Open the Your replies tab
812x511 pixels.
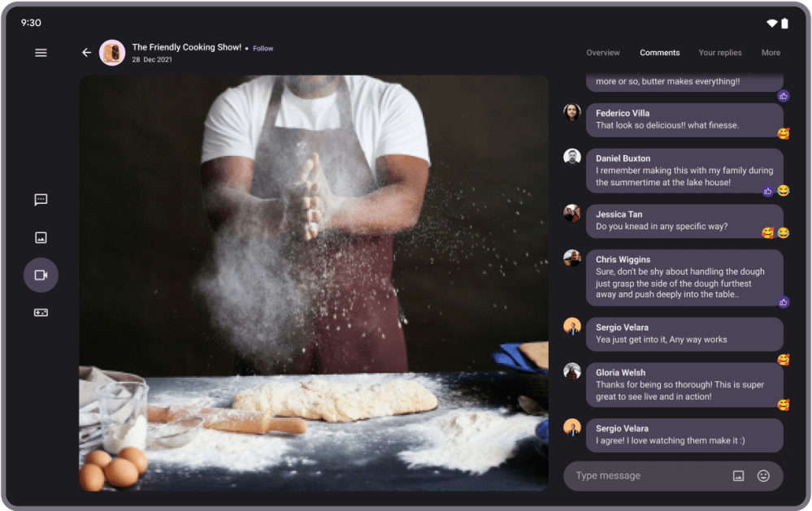(x=720, y=53)
